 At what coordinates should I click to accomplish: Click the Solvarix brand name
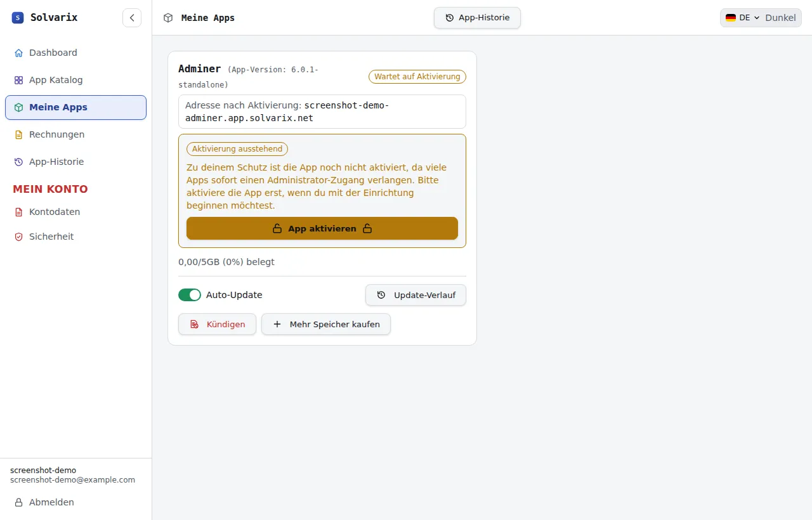(x=54, y=18)
